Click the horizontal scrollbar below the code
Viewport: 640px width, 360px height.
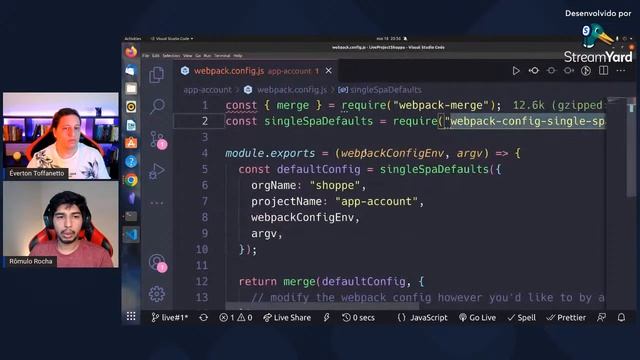tap(322, 306)
